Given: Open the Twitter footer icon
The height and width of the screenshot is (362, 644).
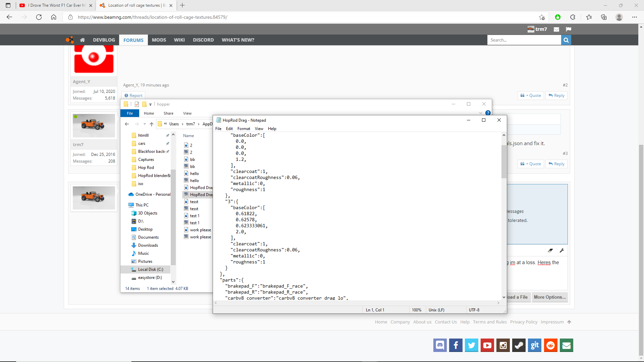Looking at the screenshot, I should point(471,345).
